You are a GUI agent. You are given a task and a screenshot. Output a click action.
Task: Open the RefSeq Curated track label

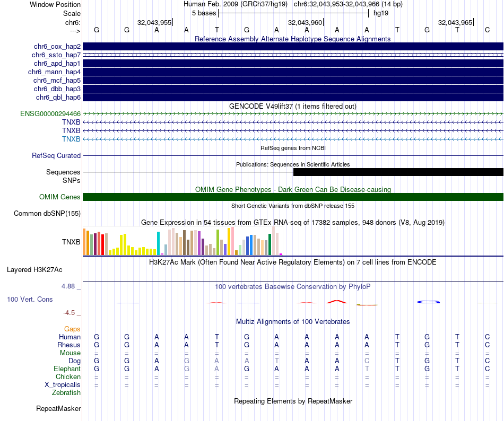pyautogui.click(x=56, y=155)
